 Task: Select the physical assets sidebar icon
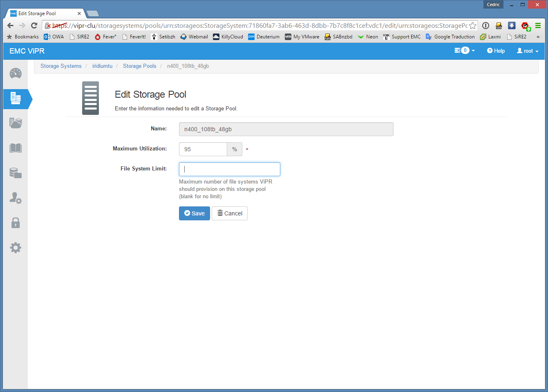[16, 99]
